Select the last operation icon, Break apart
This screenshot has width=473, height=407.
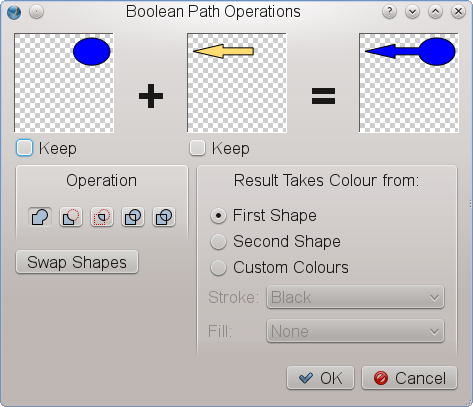coord(164,217)
